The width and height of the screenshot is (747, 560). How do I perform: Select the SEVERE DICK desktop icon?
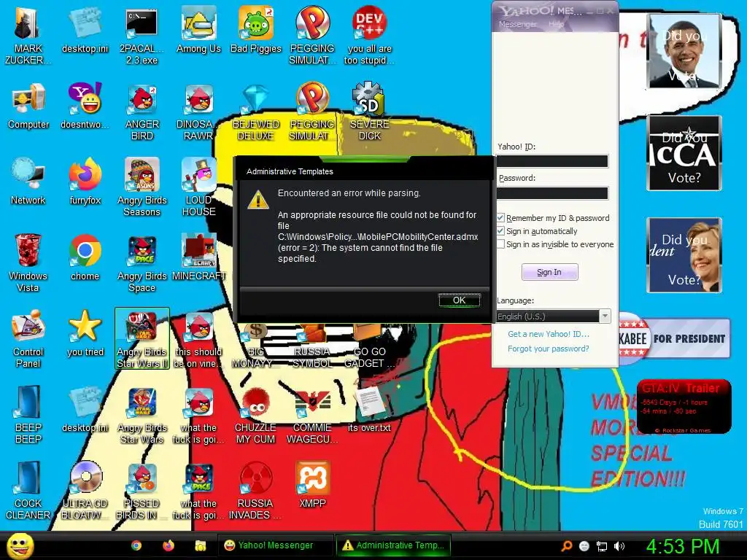coord(369,112)
